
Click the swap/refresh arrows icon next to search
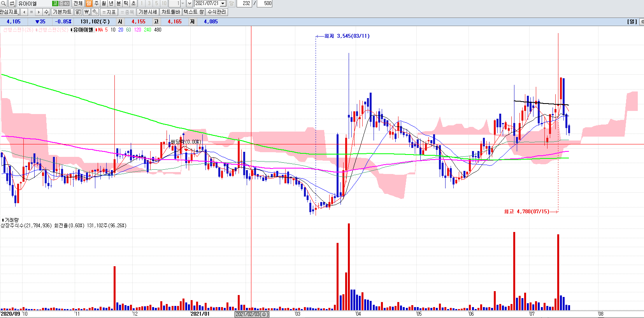[12, 4]
